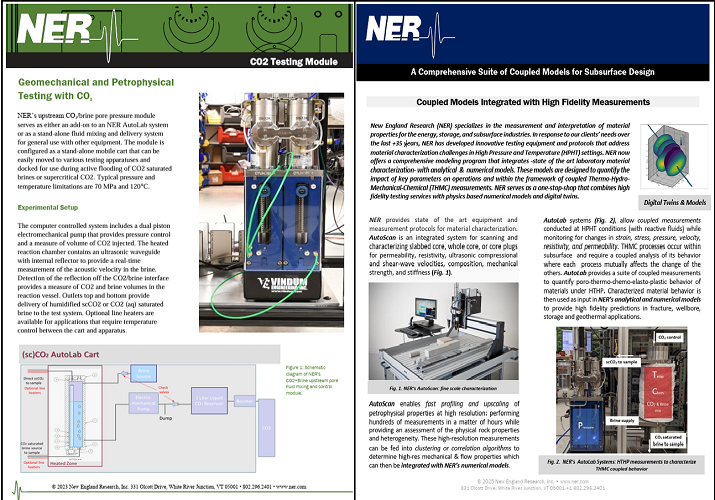Click paragraph starting 'AutoScan enables fast profiling'
Viewport: 715px width, 500px height.
[444, 434]
